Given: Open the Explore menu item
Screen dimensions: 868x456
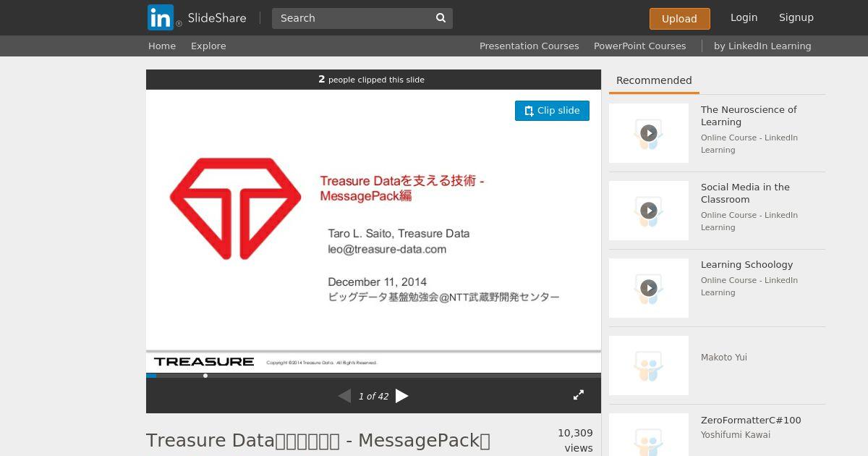Looking at the screenshot, I should click(208, 46).
